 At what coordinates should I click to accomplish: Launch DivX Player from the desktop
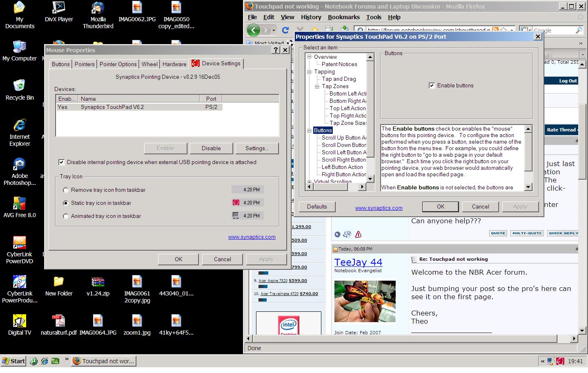pos(59,12)
